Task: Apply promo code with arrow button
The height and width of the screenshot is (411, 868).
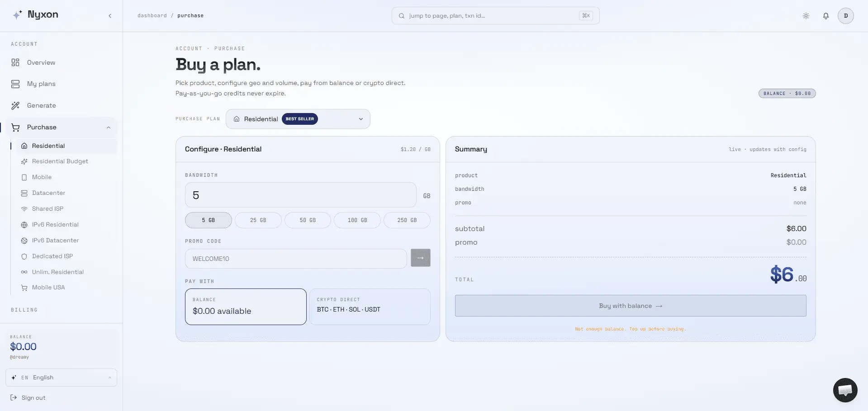Action: click(420, 258)
